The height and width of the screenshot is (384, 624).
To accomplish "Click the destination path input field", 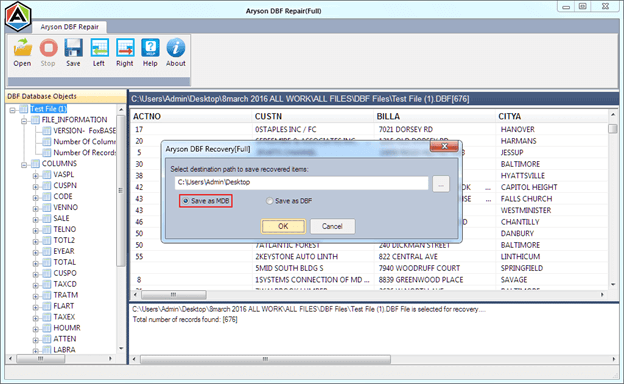I will [x=301, y=183].
